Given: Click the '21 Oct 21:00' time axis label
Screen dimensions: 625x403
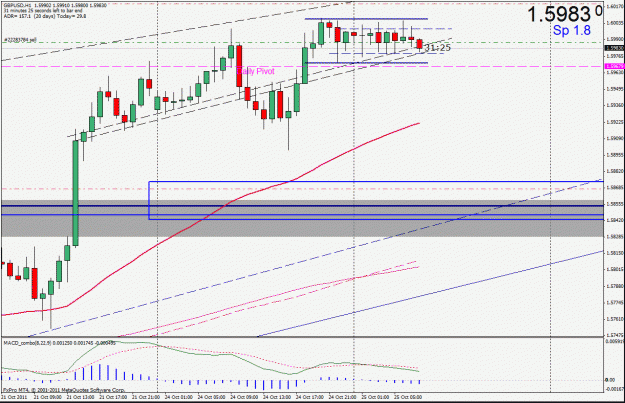Looking at the screenshot, I should tap(146, 397).
